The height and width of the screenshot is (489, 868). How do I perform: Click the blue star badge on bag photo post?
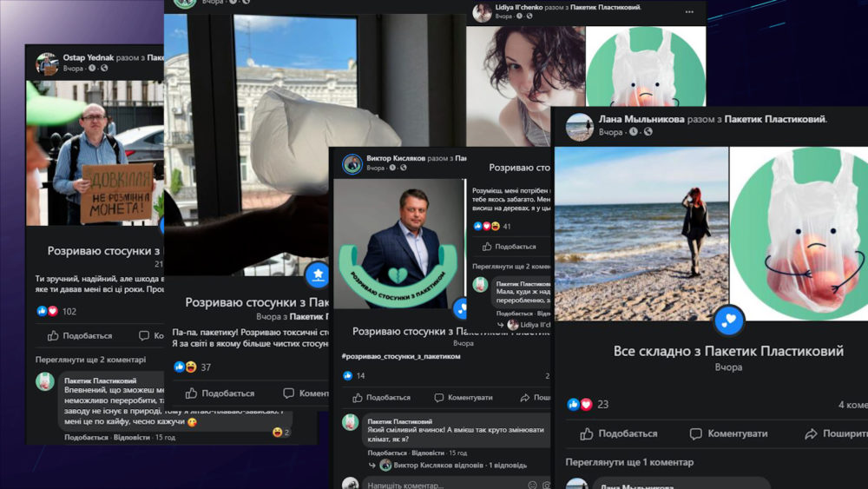click(x=318, y=274)
